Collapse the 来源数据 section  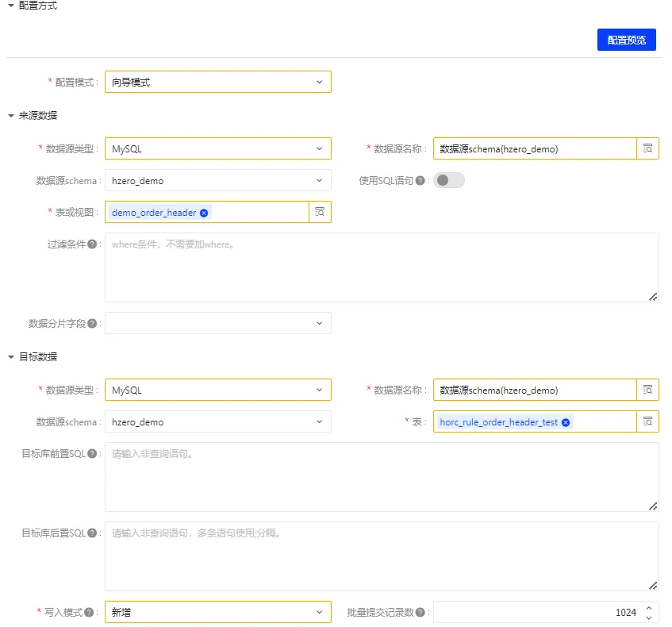11,116
